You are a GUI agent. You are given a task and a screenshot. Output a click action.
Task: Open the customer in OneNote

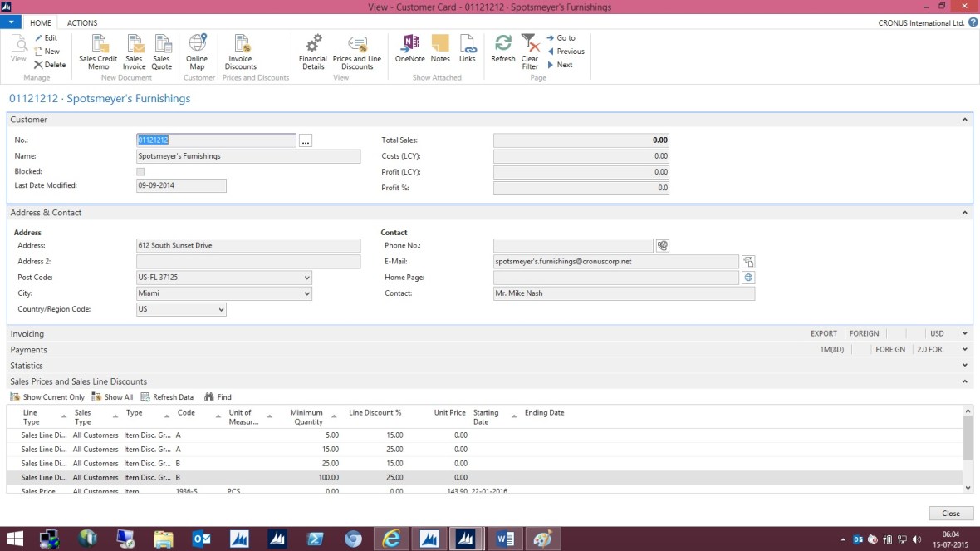(409, 52)
